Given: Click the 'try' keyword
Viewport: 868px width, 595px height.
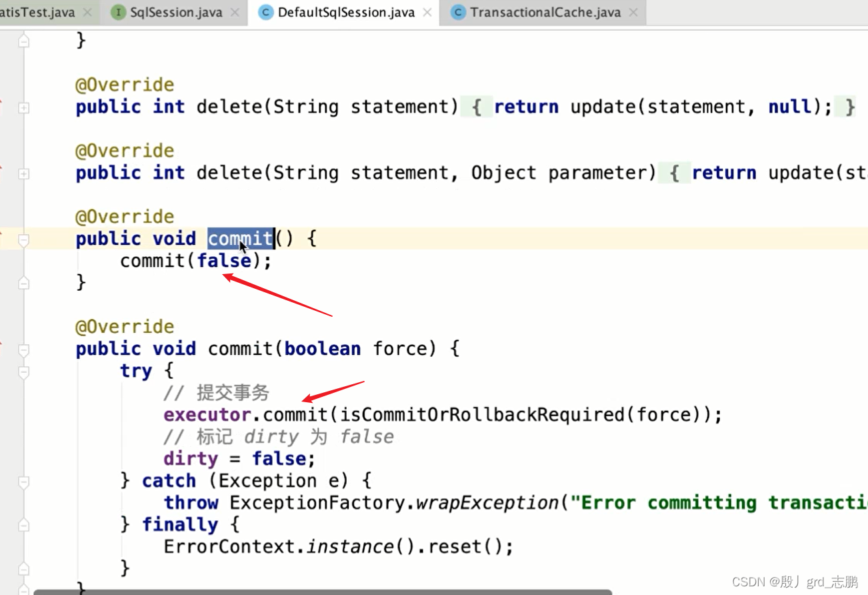Looking at the screenshot, I should 136,371.
